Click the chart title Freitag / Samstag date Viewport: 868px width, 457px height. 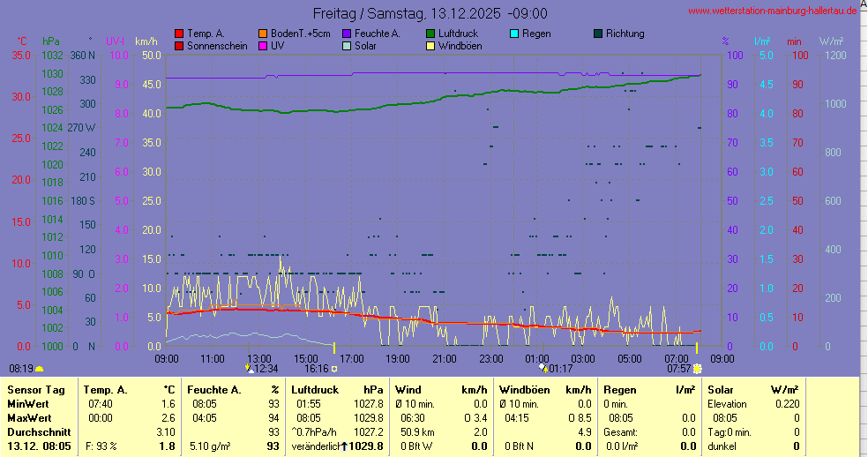(430, 13)
